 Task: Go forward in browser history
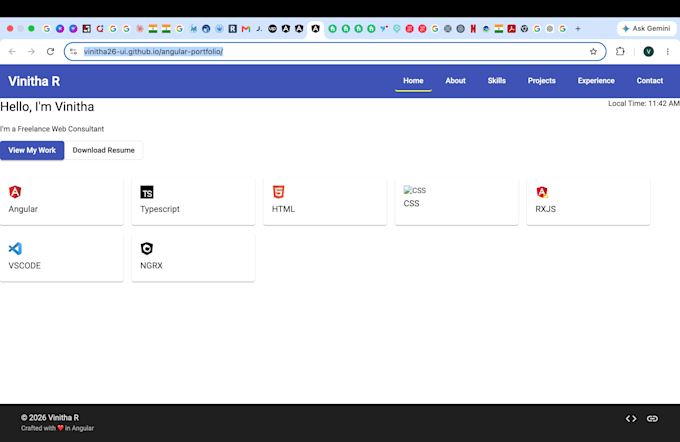[x=31, y=52]
